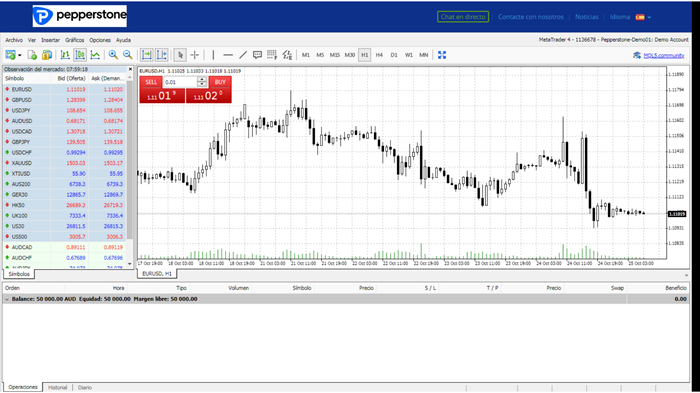Set timeframe to D1
This screenshot has height=393, width=700.
394,55
